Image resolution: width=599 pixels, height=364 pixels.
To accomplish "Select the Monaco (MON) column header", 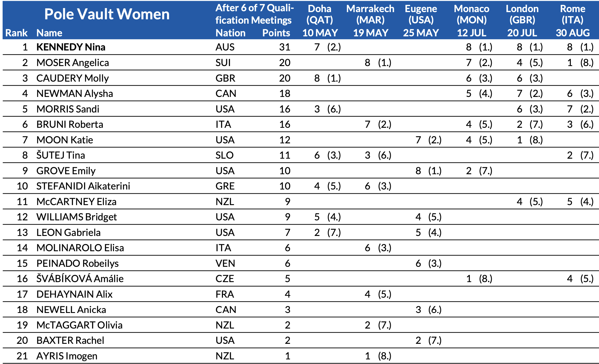I will click(471, 20).
